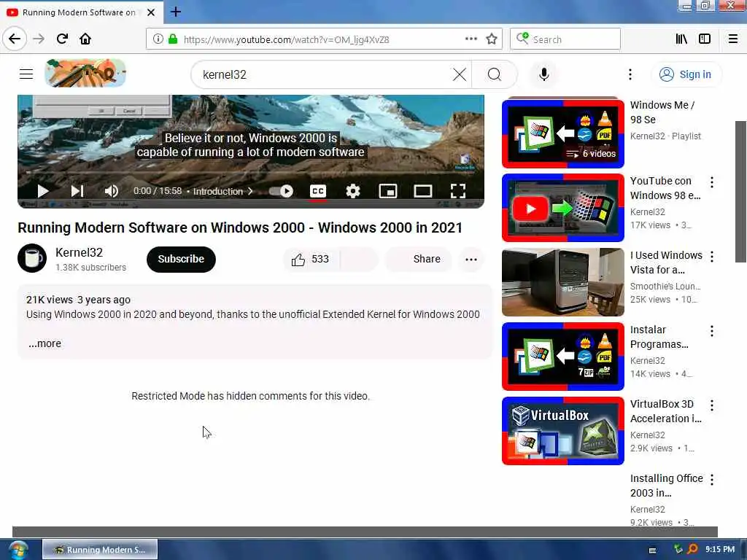Open the Firefox home page icon
This screenshot has height=560, width=747.
coord(85,39)
